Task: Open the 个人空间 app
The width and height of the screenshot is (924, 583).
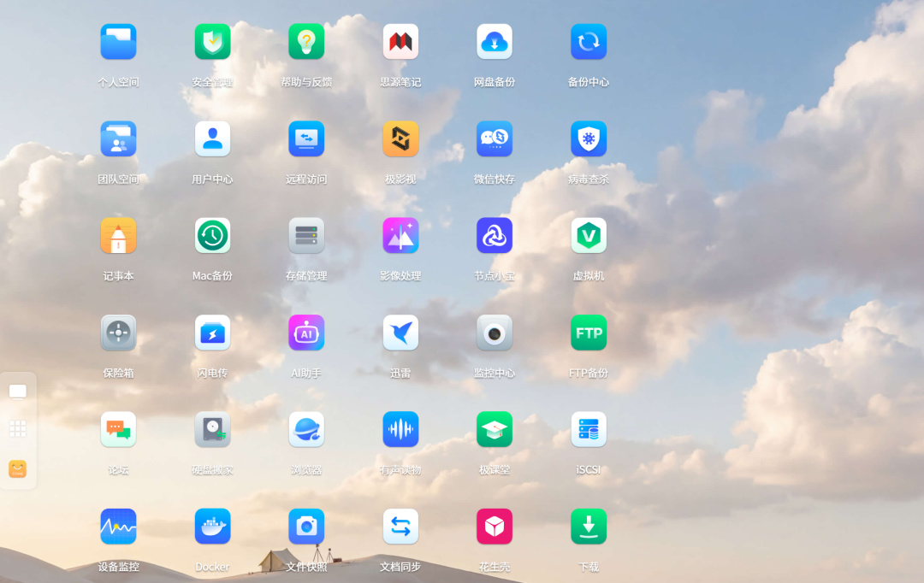Action: pos(118,42)
